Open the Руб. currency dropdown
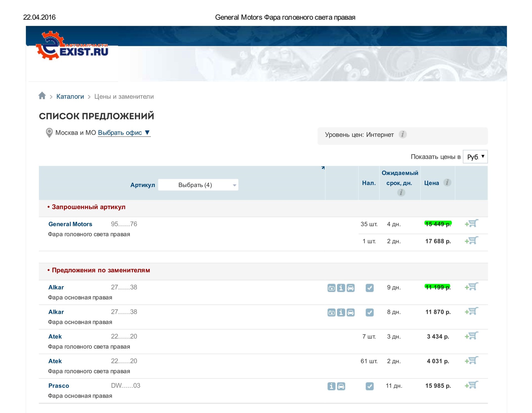This screenshot has width=532, height=413. (475, 157)
